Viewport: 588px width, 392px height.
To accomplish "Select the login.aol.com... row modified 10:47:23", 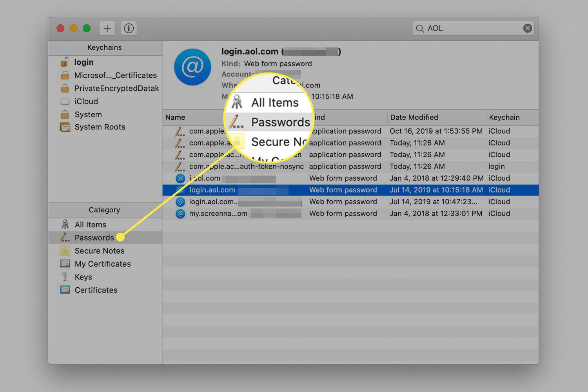I will tap(350, 201).
